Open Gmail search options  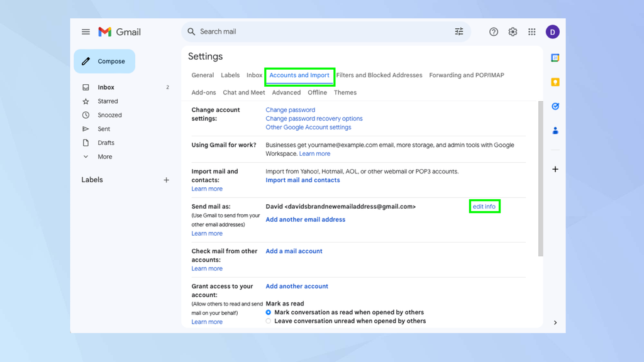(459, 31)
